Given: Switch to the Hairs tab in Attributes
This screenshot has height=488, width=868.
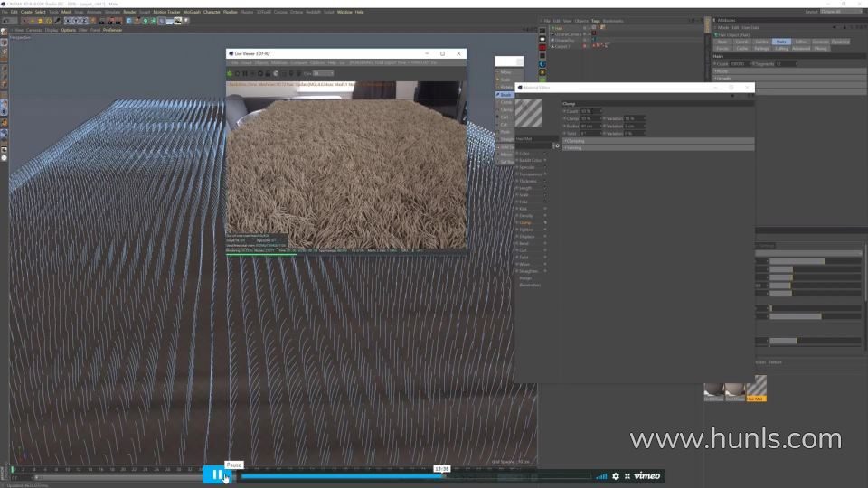Looking at the screenshot, I should 781,42.
